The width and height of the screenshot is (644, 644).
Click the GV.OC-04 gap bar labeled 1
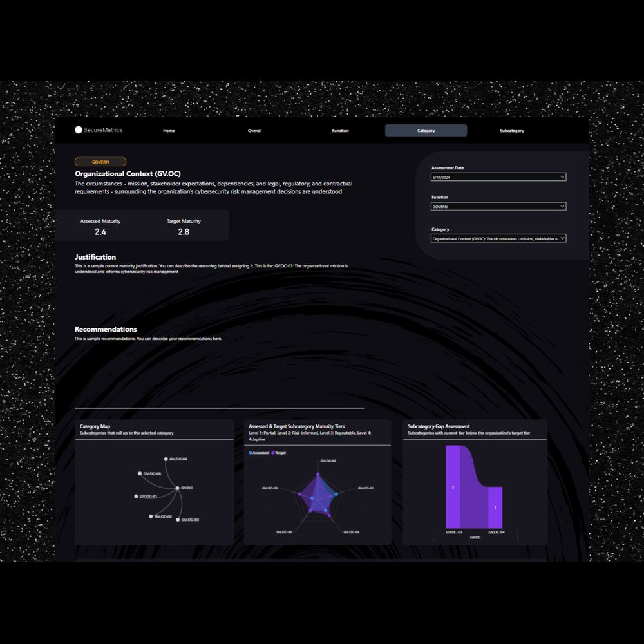coord(495,507)
